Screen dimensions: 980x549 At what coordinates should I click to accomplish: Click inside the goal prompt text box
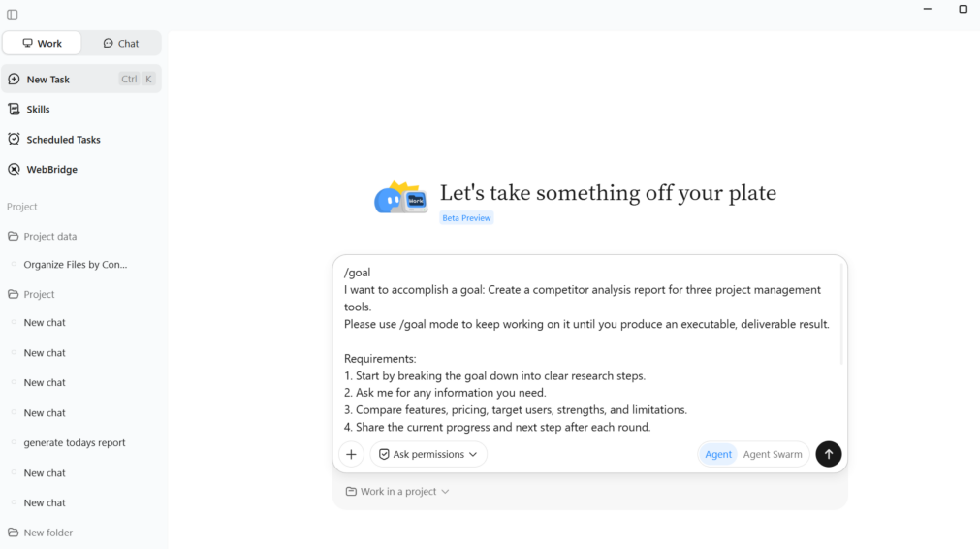click(587, 349)
